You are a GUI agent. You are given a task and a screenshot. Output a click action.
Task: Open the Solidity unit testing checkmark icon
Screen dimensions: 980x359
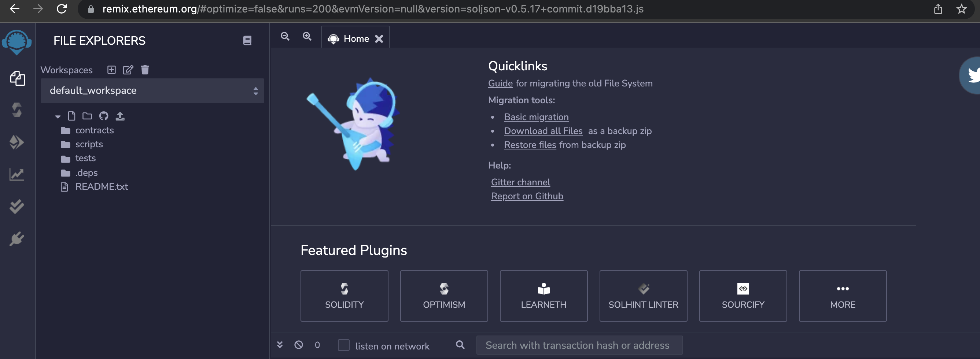[x=17, y=207]
